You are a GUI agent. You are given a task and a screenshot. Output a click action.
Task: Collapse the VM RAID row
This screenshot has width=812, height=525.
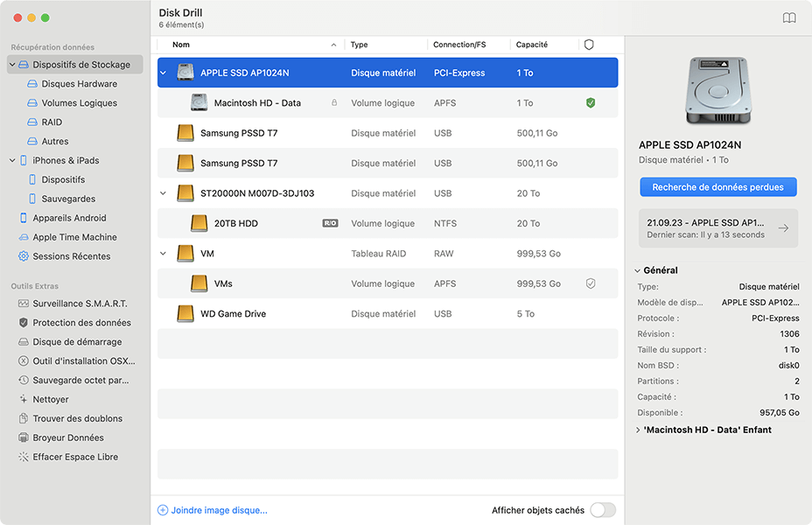163,253
